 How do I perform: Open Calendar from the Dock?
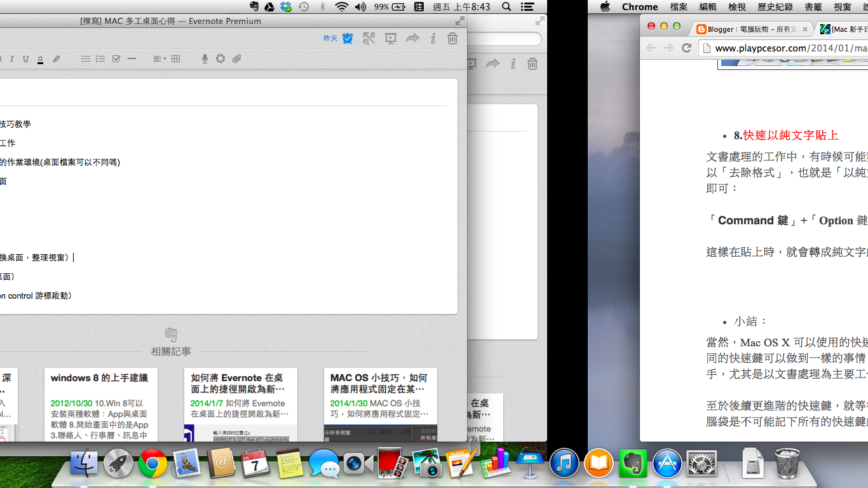(255, 463)
